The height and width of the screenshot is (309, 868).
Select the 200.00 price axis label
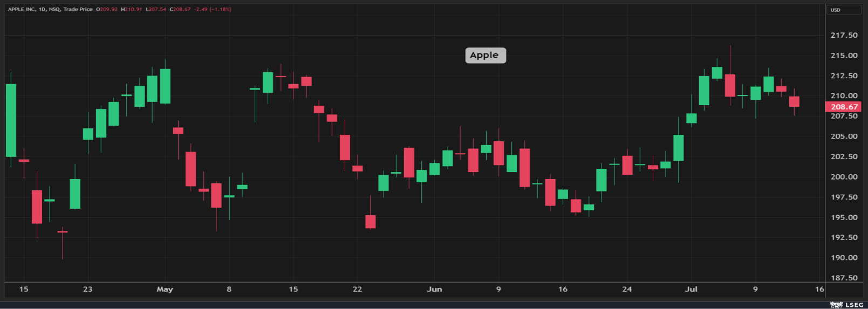pos(844,177)
